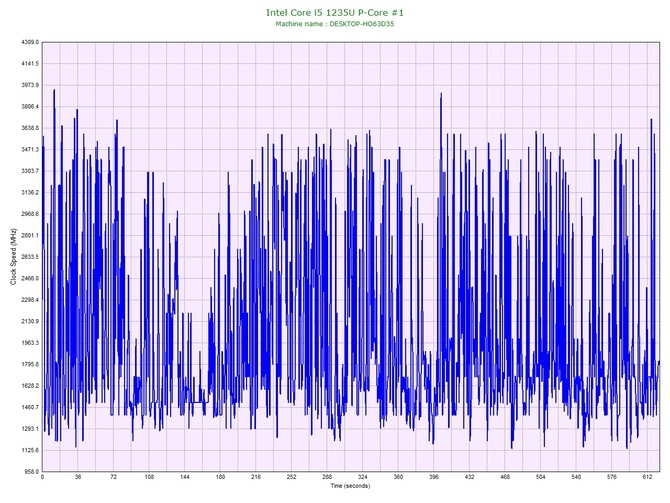Click the y-axis value 3806.4
The width and height of the screenshot is (670, 503).
point(30,106)
